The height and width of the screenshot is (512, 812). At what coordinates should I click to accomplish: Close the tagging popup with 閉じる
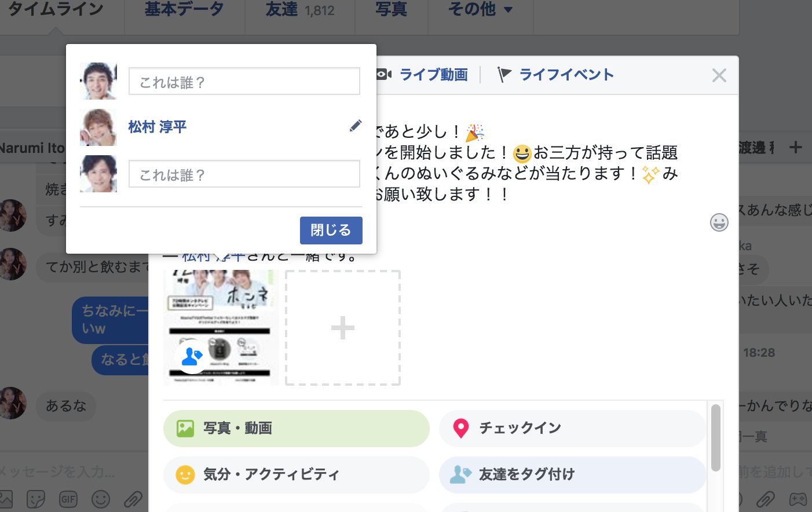pos(331,231)
